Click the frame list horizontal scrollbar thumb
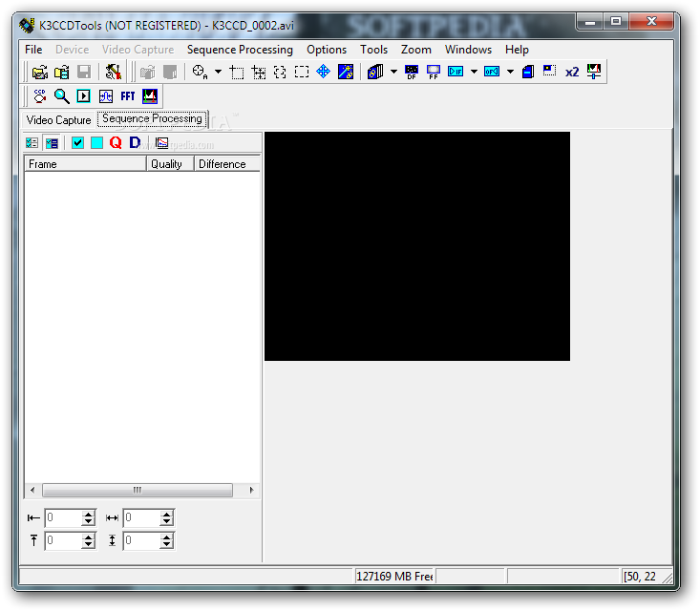The image size is (700, 611). pyautogui.click(x=138, y=490)
